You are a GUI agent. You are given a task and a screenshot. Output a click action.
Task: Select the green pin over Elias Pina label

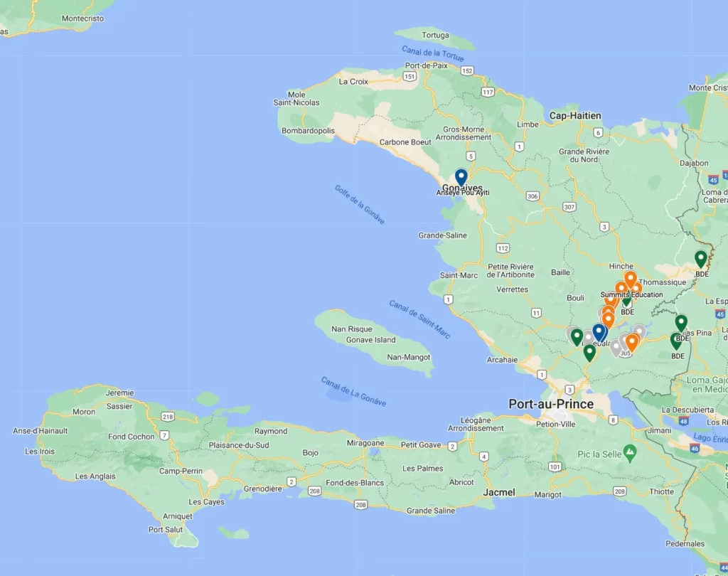tap(680, 323)
